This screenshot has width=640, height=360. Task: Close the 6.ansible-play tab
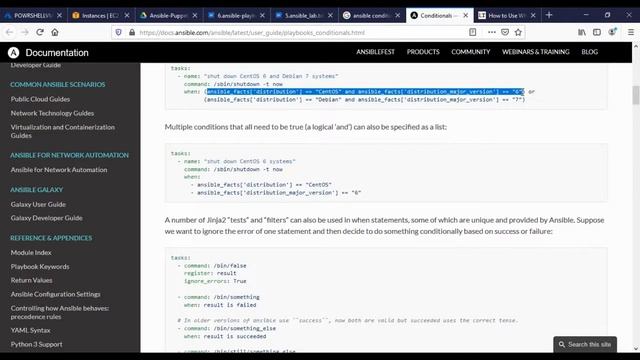262,15
